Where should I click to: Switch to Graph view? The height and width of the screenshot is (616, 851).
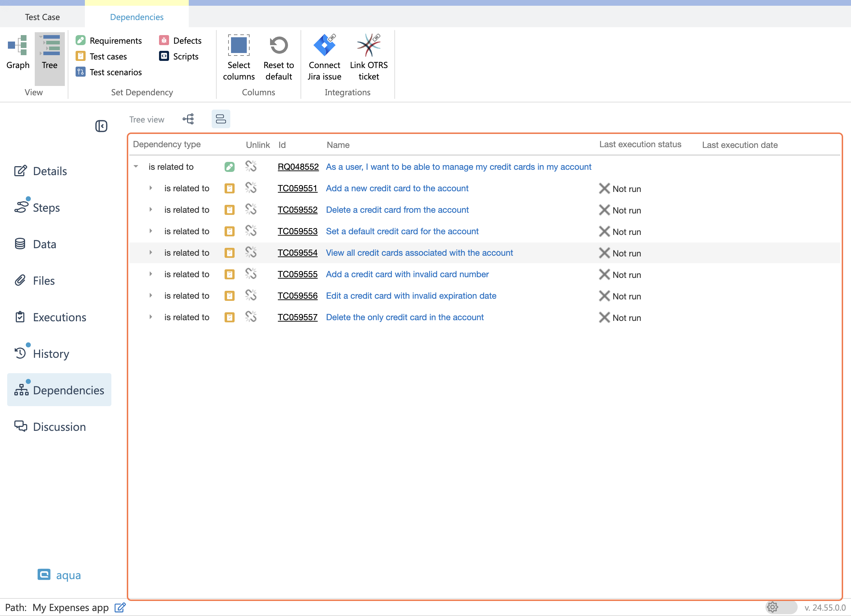coord(18,53)
